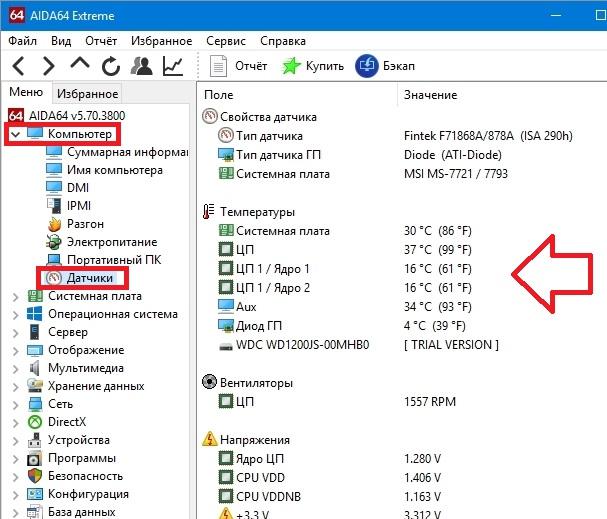Select the Электропитание tree item
Viewport: 607px width, 519px height.
pyautogui.click(x=101, y=242)
